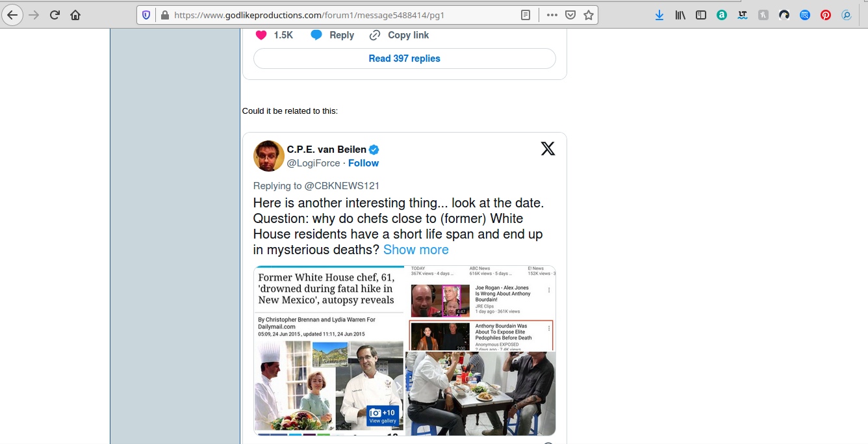The height and width of the screenshot is (444, 868).
Task: View site security padlock details
Action: pos(164,15)
